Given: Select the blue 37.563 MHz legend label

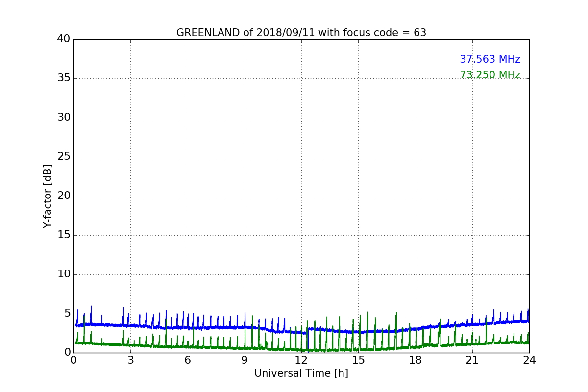Looking at the screenshot, I should [490, 59].
